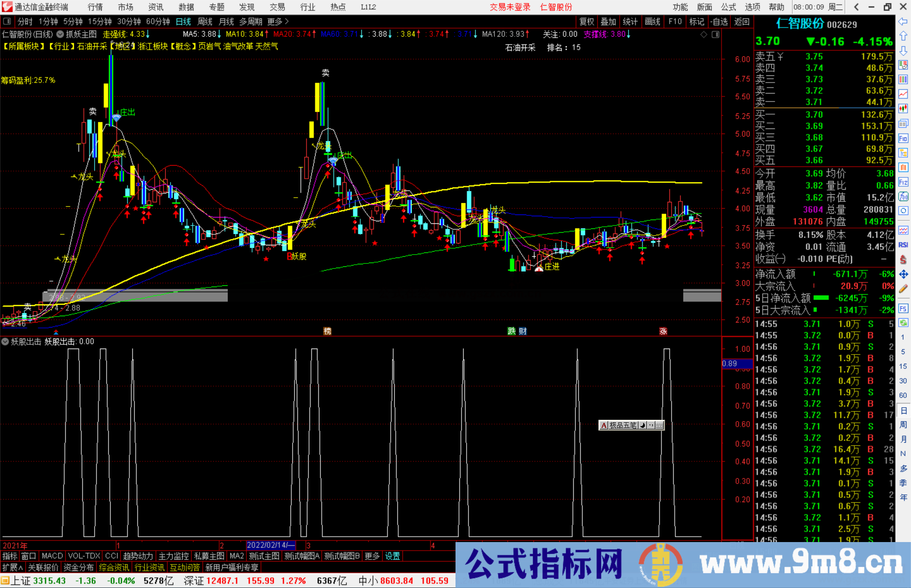
Task: Open 更多 indicator list in bottom tab row
Action: click(372, 556)
